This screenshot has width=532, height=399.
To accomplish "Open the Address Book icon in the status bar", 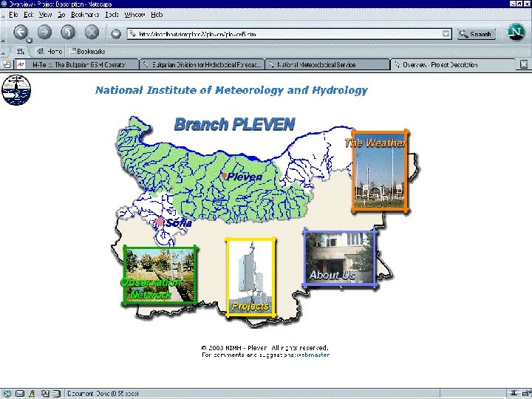I will (x=56, y=394).
